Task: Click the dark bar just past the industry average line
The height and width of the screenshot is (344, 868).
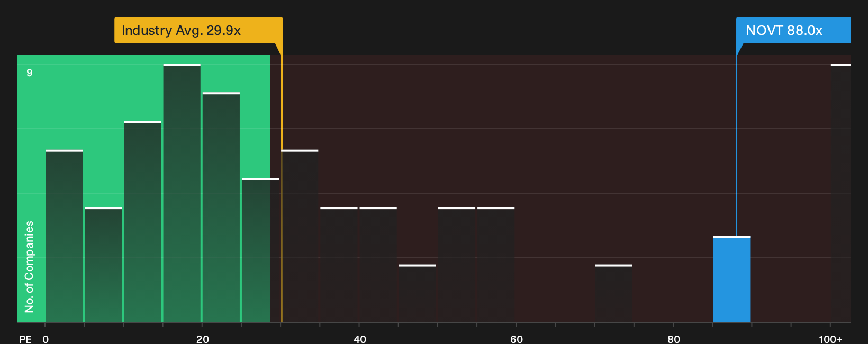Action: coord(300,236)
